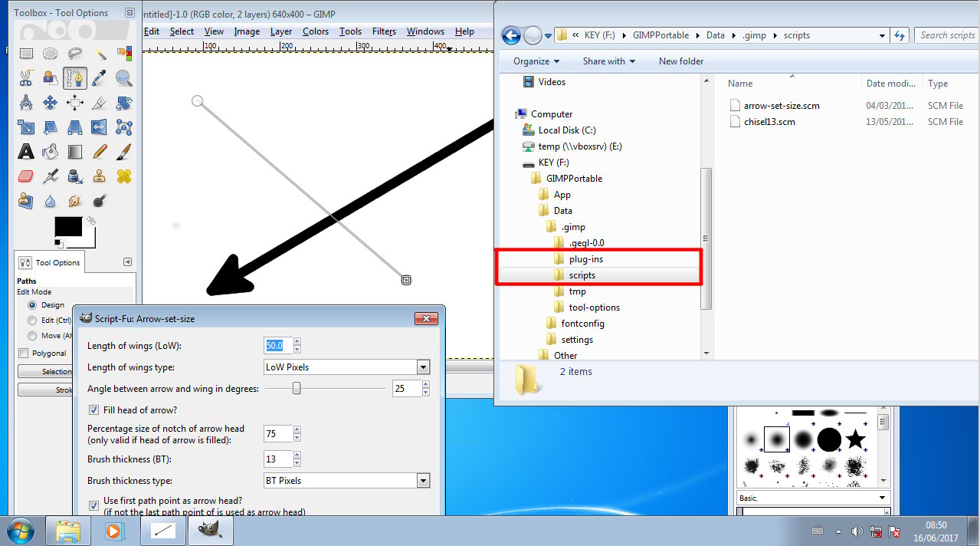980x546 pixels.
Task: Open the Organize dropdown in Explorer
Action: [x=536, y=61]
